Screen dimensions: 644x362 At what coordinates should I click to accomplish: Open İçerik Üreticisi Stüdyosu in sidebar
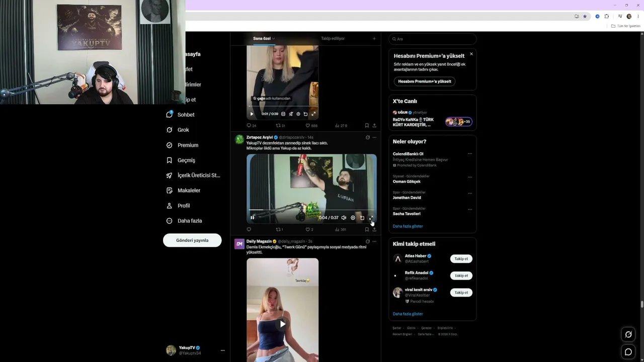click(x=193, y=175)
